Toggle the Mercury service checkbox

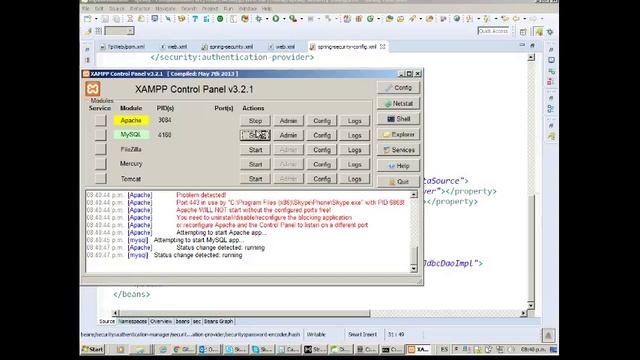100,164
